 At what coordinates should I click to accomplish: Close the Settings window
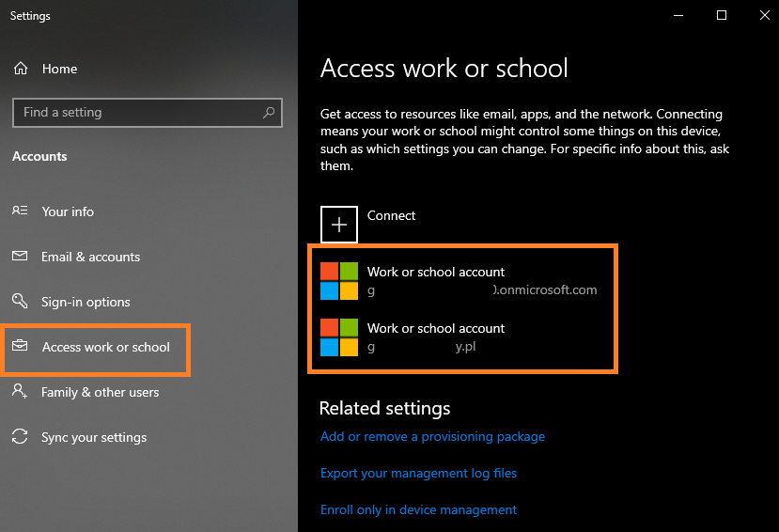click(765, 15)
